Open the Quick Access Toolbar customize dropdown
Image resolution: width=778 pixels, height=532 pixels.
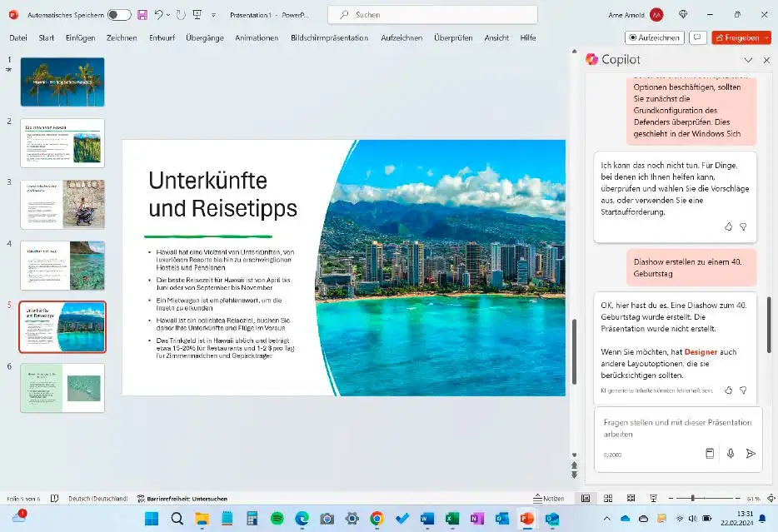pyautogui.click(x=213, y=15)
